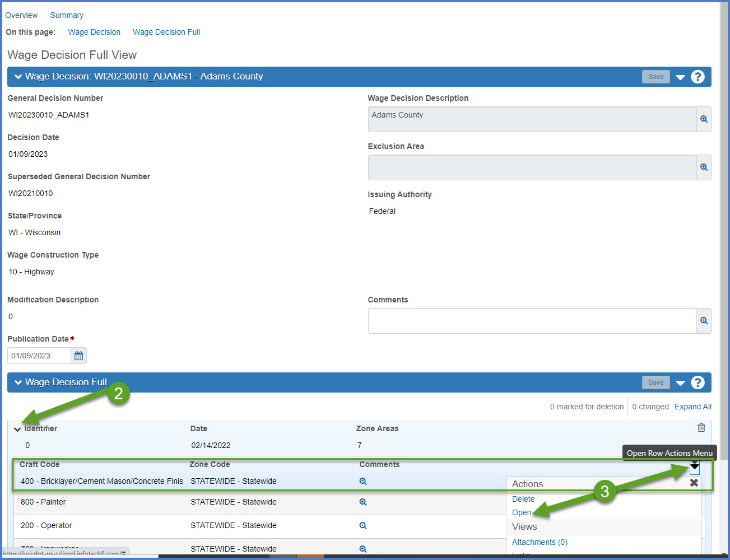730x560 pixels.
Task: Open comments magnifier for 800 - Painter row
Action: (363, 502)
